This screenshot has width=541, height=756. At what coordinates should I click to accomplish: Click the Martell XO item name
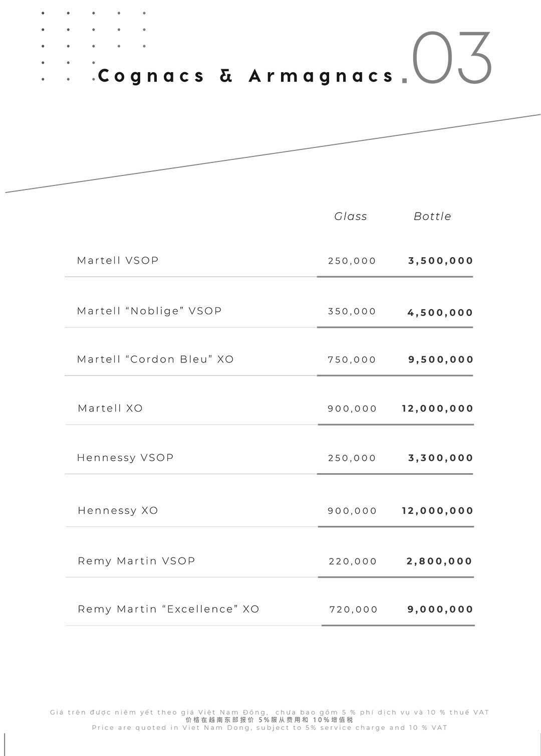coord(110,409)
